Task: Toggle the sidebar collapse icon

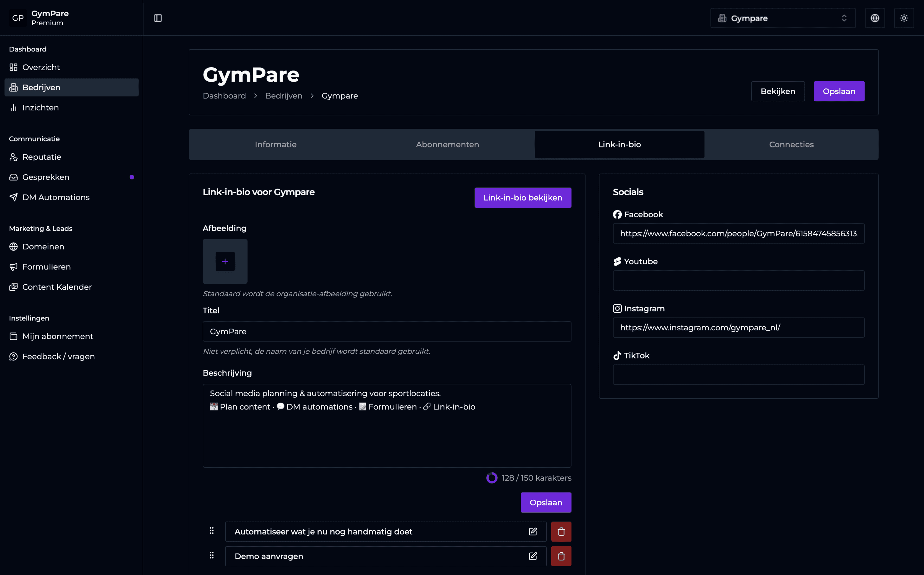Action: coord(158,18)
